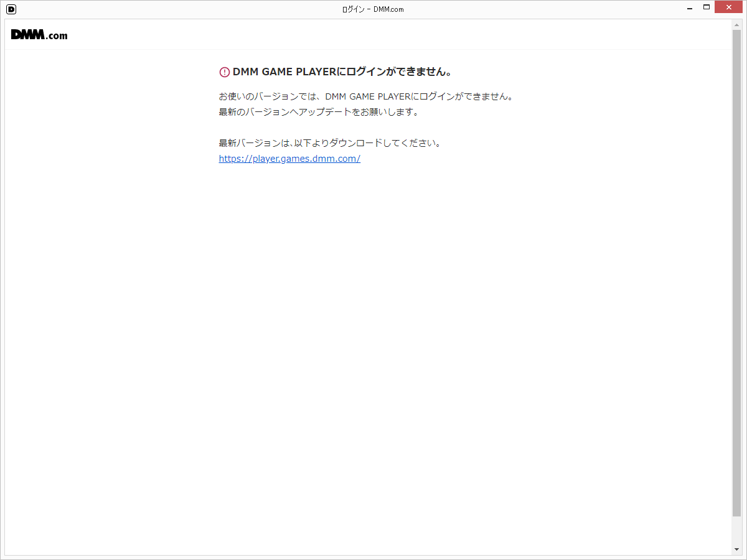Click the scrollbar track below the thumb
Image resolution: width=747 pixels, height=560 pixels.
click(x=736, y=530)
